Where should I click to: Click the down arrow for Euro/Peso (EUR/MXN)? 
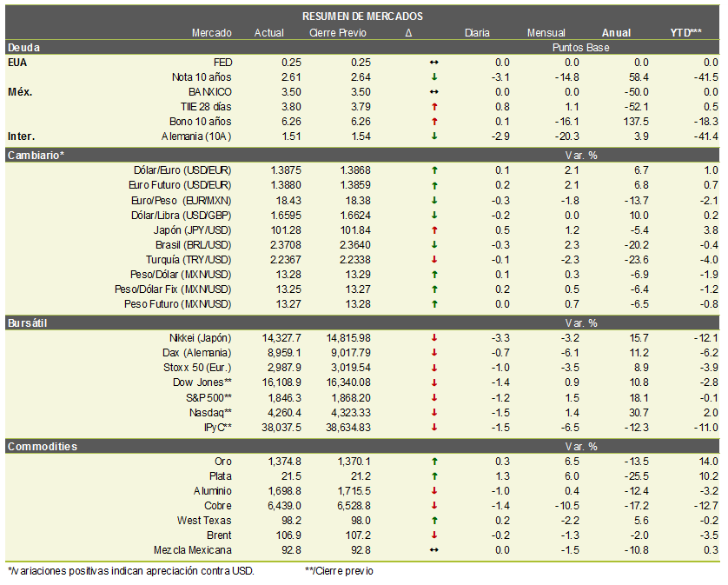click(x=434, y=200)
